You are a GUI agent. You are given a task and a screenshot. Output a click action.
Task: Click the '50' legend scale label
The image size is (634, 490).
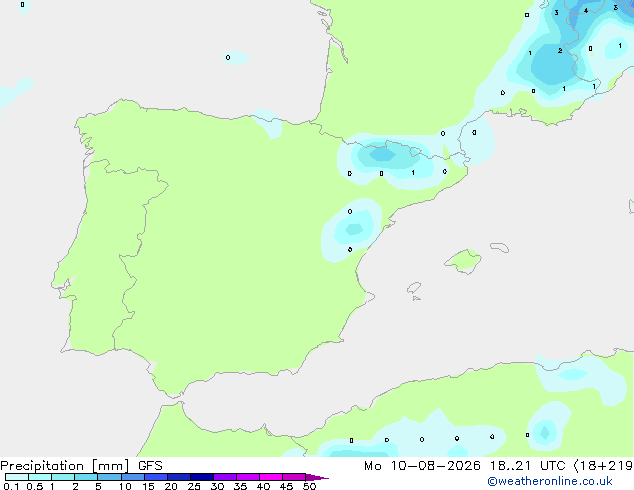point(309,486)
